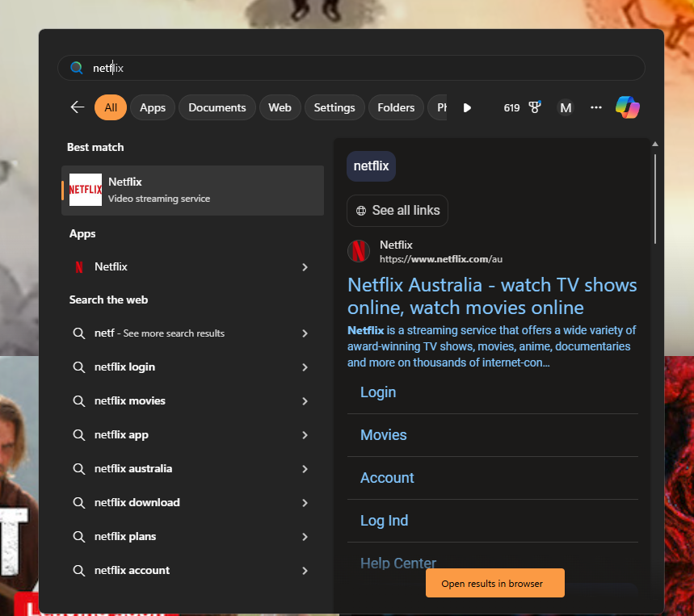Screen dimensions: 694x616
Task: Switch to the Web filter tab
Action: (x=280, y=107)
